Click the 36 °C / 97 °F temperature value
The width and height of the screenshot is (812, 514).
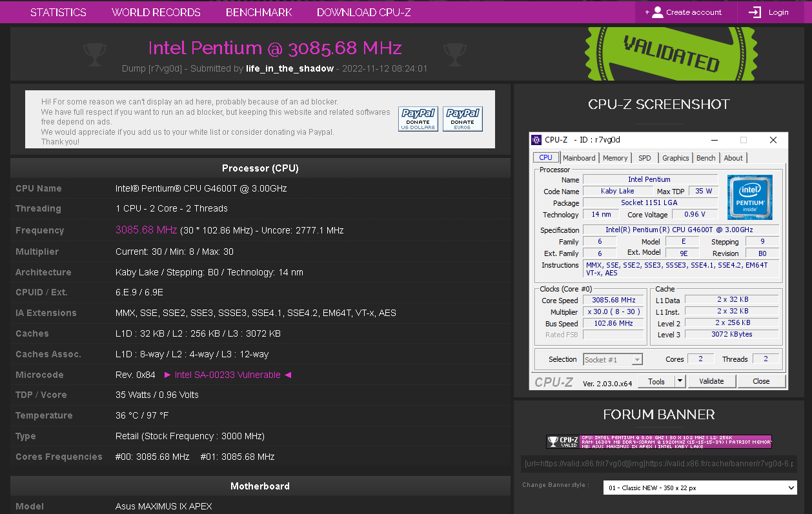[142, 415]
